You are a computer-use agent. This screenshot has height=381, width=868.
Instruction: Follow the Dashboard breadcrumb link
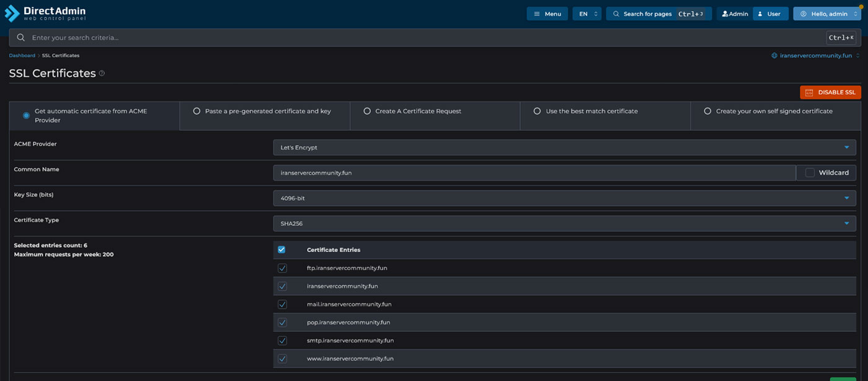click(x=22, y=56)
